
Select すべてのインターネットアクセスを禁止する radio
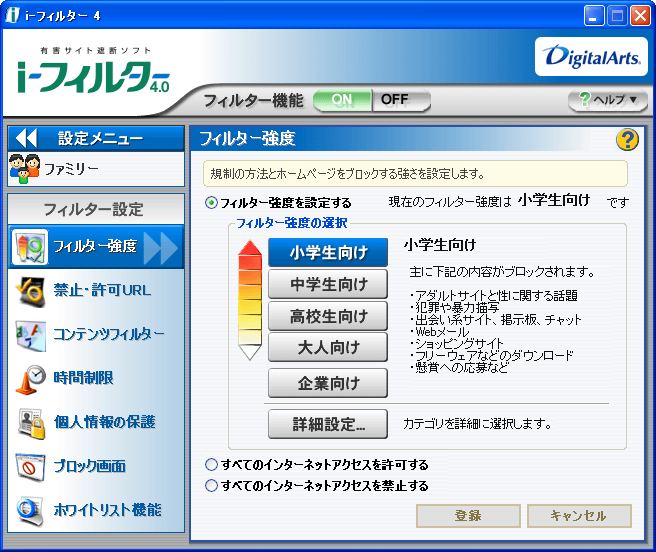[212, 485]
